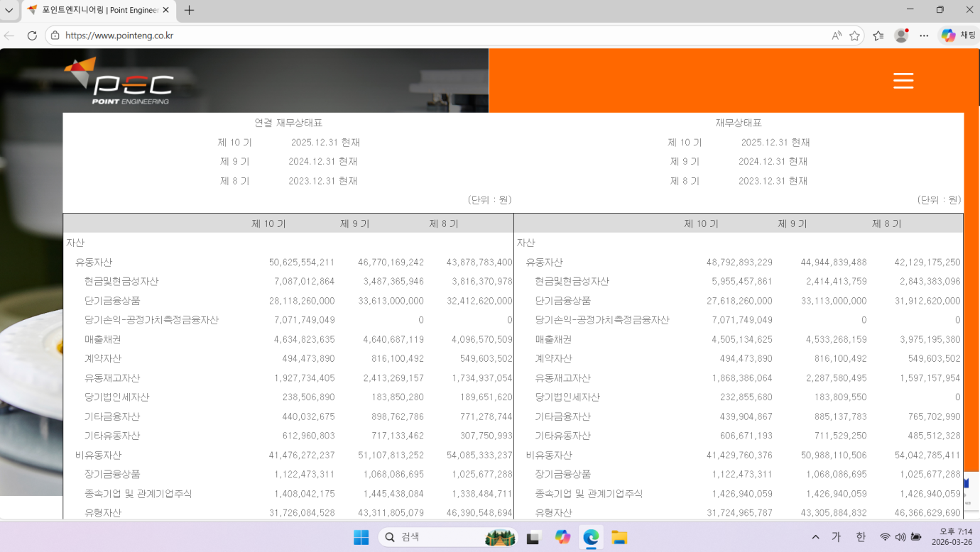Click the 가 IME indicator
Screen dimensions: 980x552
point(837,537)
